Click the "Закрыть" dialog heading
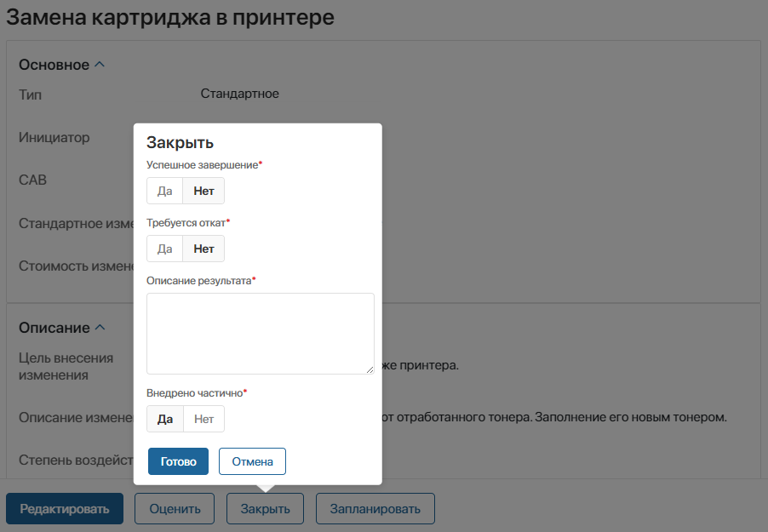 click(x=180, y=142)
